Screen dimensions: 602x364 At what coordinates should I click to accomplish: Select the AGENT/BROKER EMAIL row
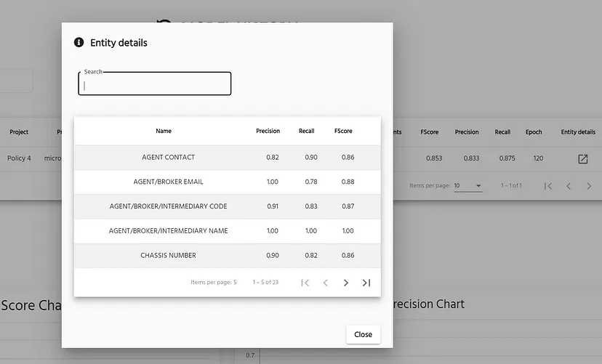[168, 182]
